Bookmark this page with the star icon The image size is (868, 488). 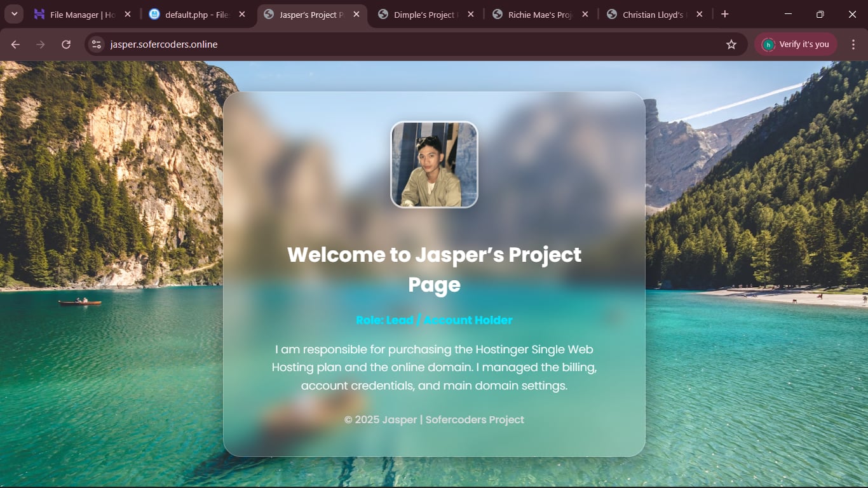pos(731,44)
